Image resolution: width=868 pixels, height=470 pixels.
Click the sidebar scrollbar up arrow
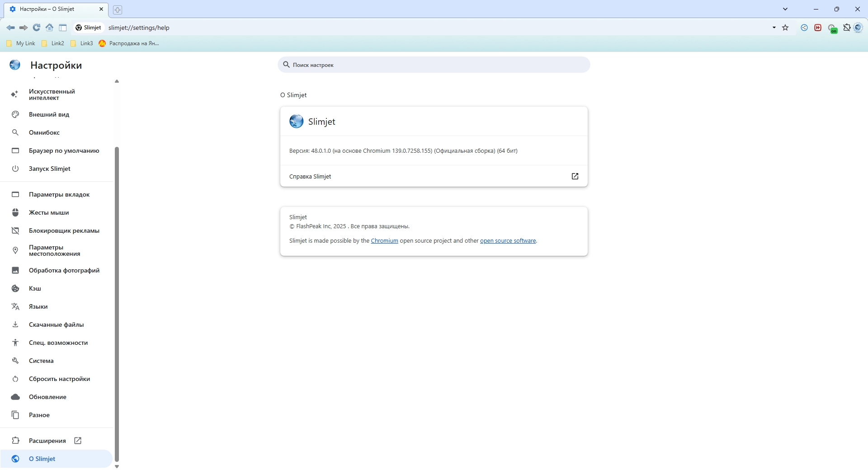pyautogui.click(x=117, y=81)
